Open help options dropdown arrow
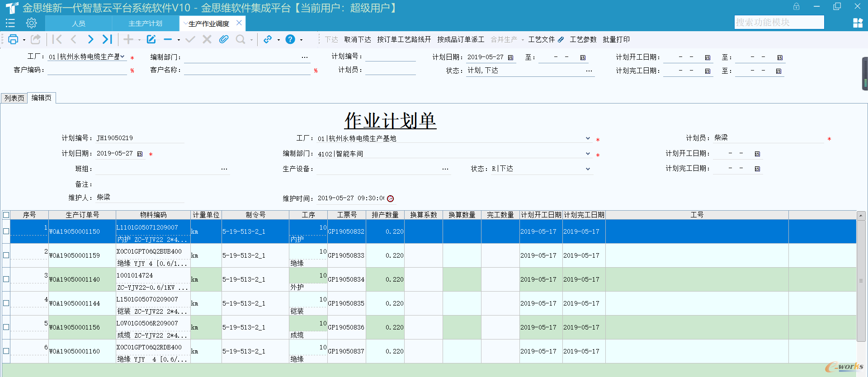Image resolution: width=868 pixels, height=377 pixels. 301,40
